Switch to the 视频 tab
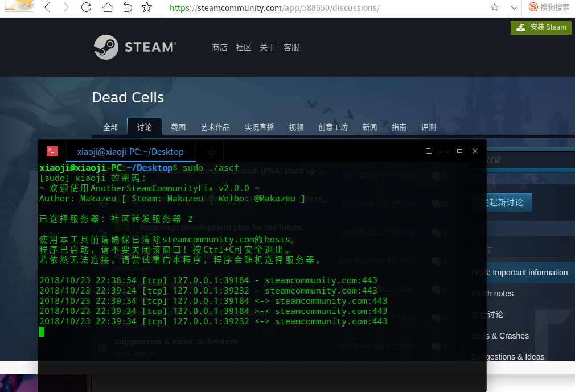 (x=296, y=127)
